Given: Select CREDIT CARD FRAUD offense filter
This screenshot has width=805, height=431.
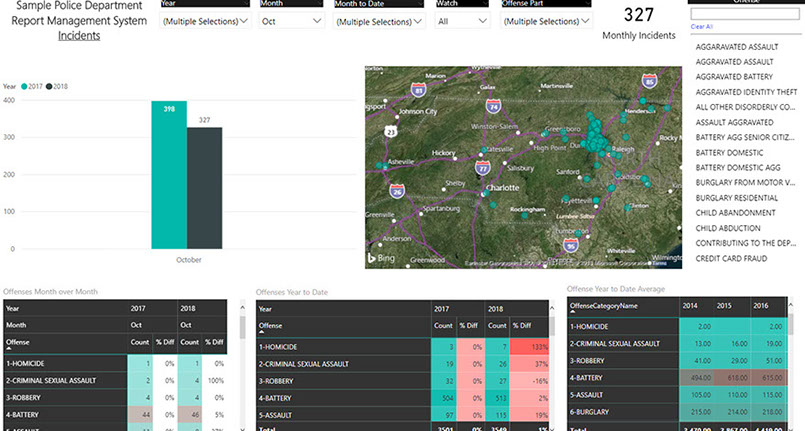Looking at the screenshot, I should pyautogui.click(x=733, y=258).
